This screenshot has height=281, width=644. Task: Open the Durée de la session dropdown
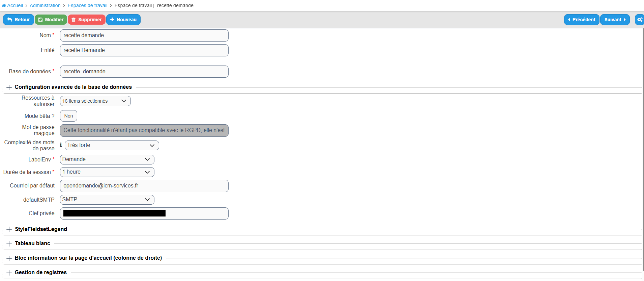point(107,172)
